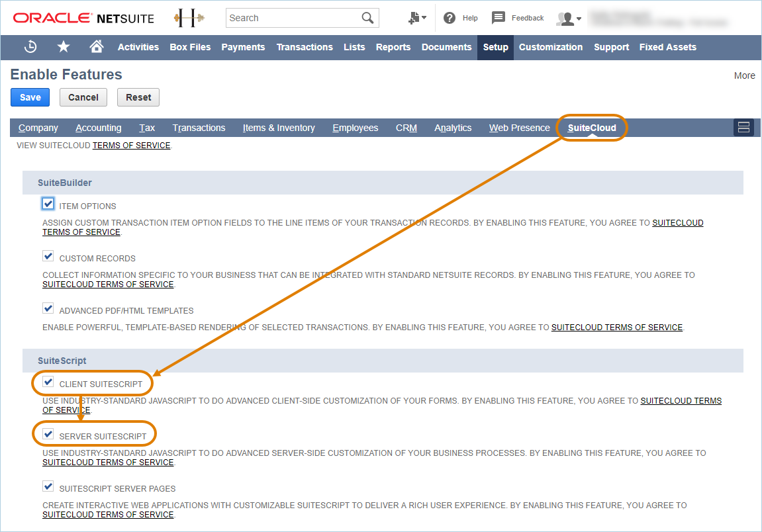Image resolution: width=762 pixels, height=532 pixels.
Task: Open the Setup menu
Action: click(x=496, y=47)
